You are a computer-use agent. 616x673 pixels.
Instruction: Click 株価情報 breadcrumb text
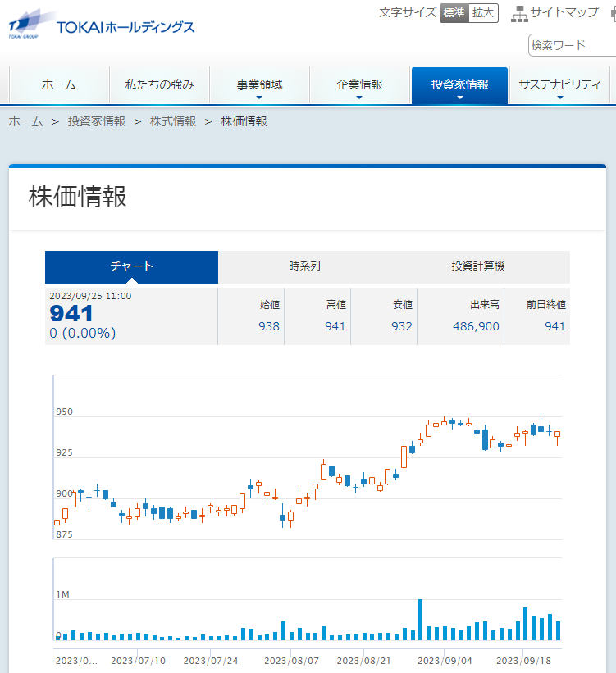pos(244,121)
